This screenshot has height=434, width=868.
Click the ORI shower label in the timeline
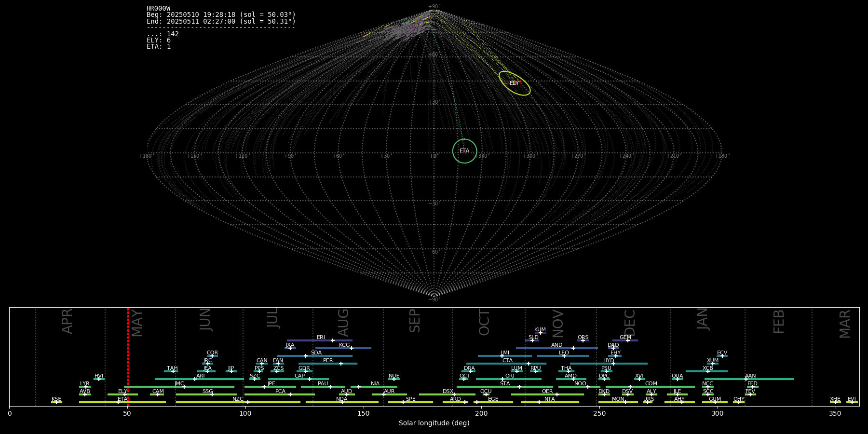tap(510, 376)
